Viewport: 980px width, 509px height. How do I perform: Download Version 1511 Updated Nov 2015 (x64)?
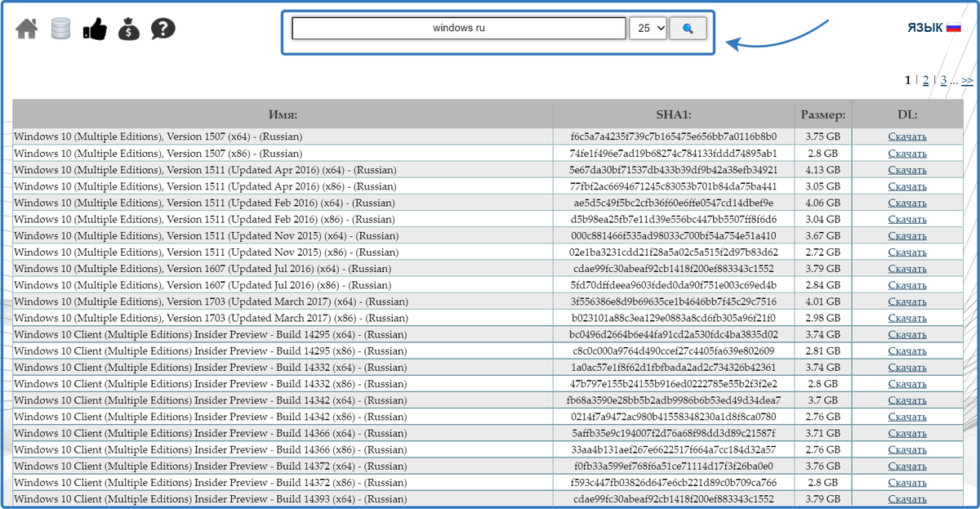click(907, 235)
